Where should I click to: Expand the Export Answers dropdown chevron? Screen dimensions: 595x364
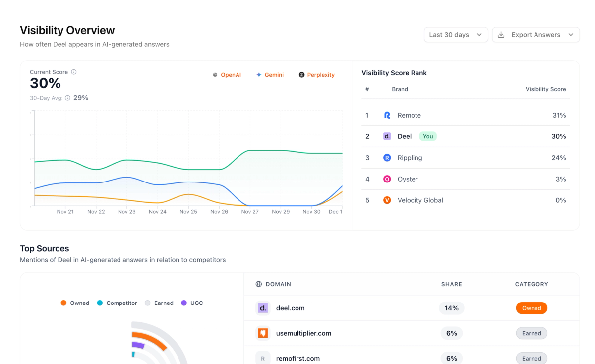[571, 35]
